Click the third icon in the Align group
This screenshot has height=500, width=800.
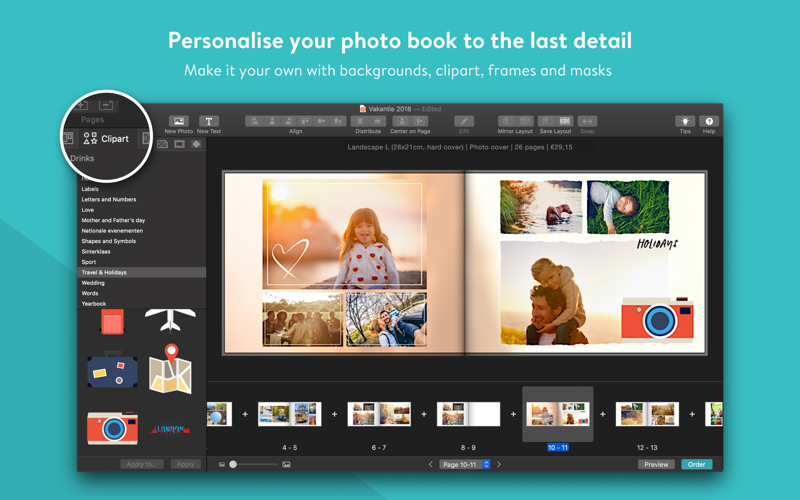[288, 121]
